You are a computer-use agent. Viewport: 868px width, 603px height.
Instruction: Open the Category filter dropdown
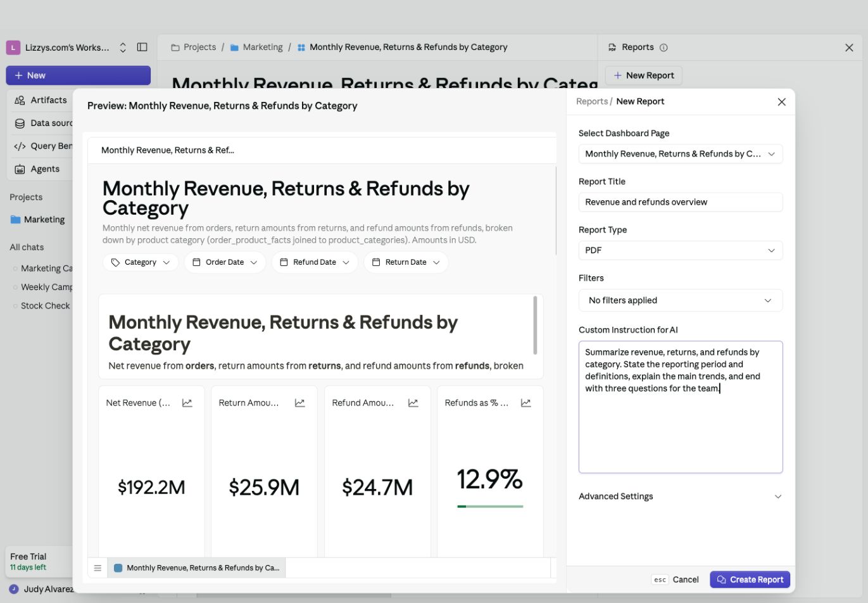coord(141,262)
